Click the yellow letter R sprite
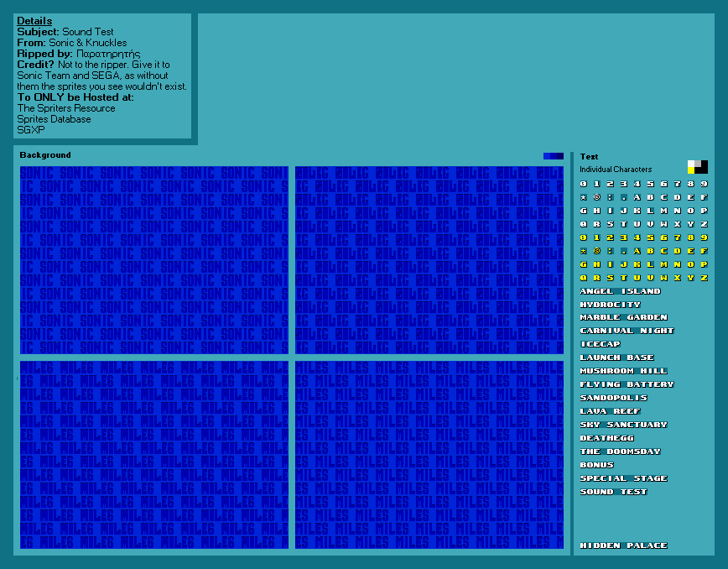 click(x=597, y=279)
